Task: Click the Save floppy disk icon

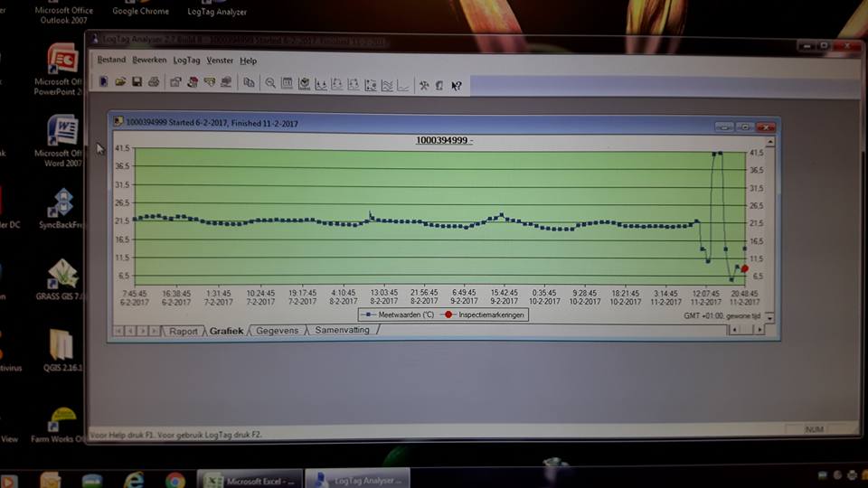Action: point(137,83)
